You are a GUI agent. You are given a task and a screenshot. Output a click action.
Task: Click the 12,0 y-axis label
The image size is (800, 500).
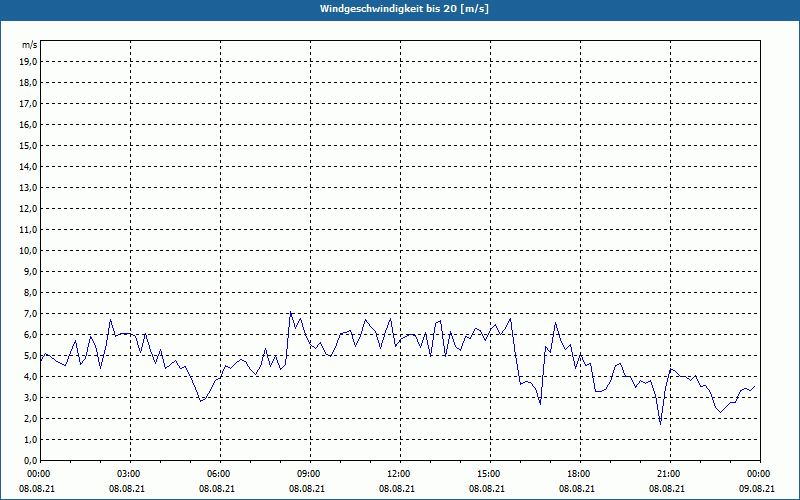[28, 208]
